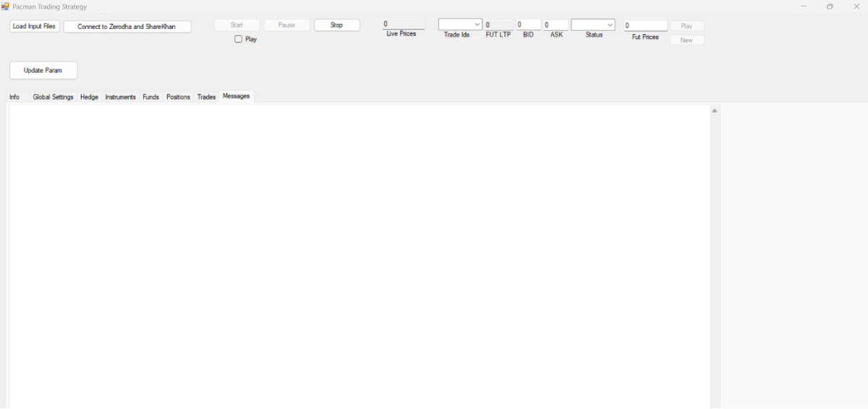This screenshot has height=409, width=868.
Task: Focus the BID value field
Action: [x=528, y=25]
